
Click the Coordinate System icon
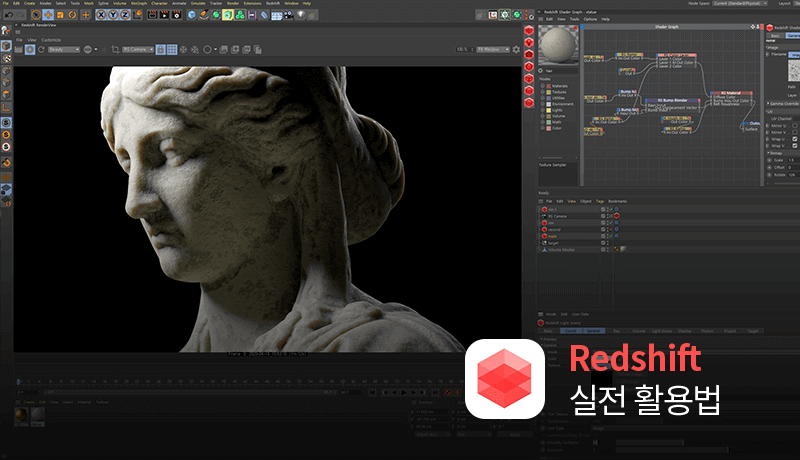coord(138,15)
